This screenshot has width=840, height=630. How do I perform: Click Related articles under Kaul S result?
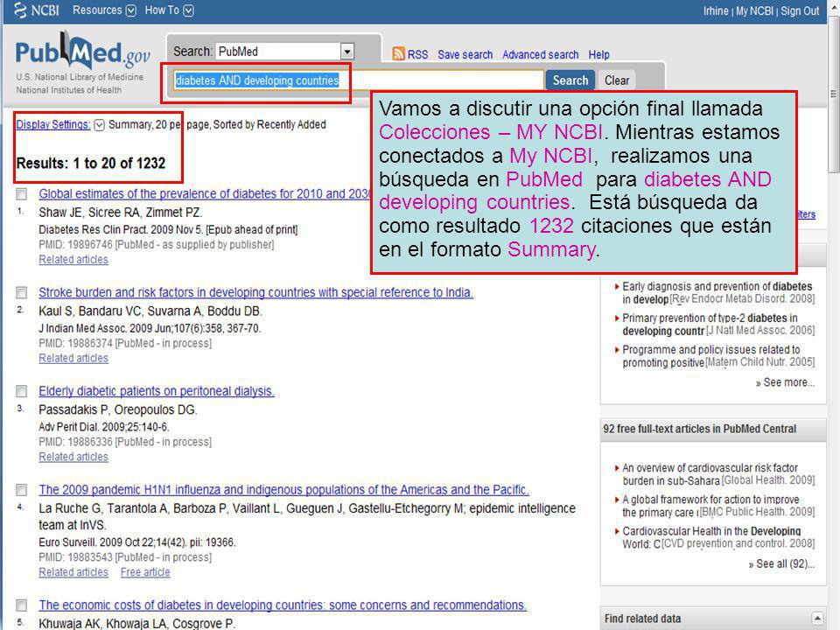[73, 358]
